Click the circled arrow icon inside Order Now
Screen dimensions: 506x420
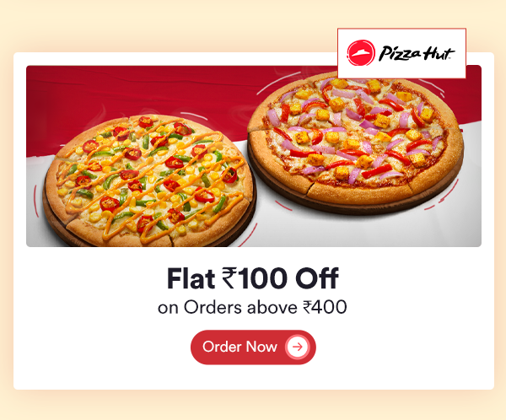pos(297,347)
